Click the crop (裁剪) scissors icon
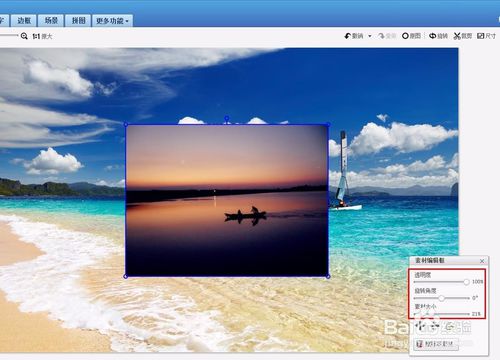The height and width of the screenshot is (360, 500). click(457, 36)
